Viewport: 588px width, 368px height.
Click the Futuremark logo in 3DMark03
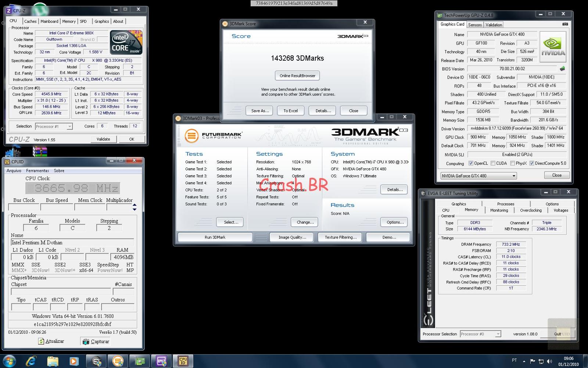[x=213, y=135]
